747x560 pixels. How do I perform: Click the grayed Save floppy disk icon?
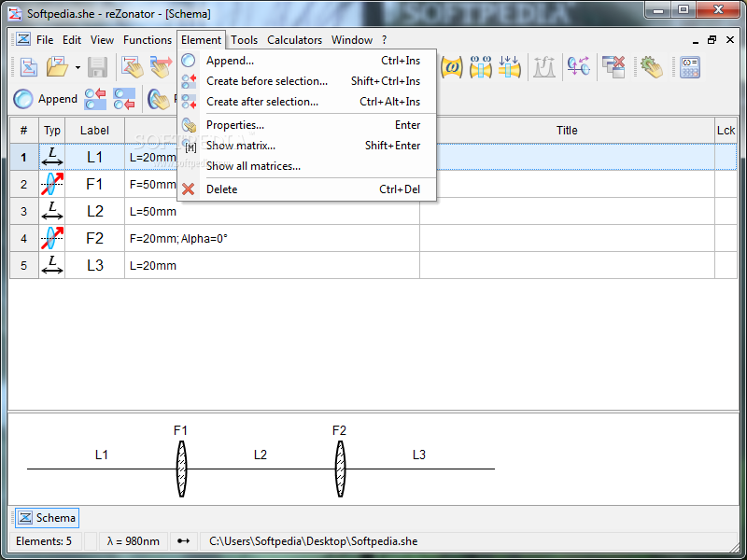pos(98,67)
